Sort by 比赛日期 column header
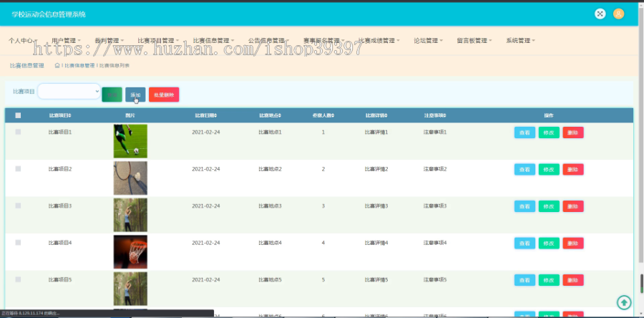The height and width of the screenshot is (318, 644). 206,115
